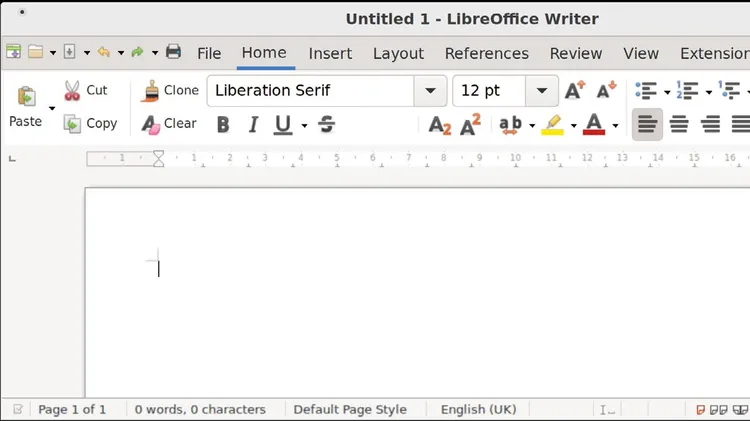Toggle Bold formatting
The height and width of the screenshot is (421, 750).
pyautogui.click(x=223, y=124)
